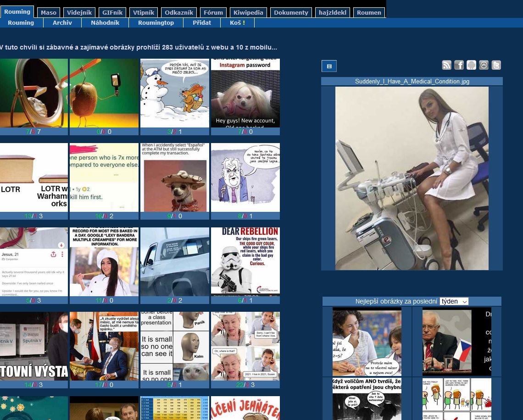Viewport: 523px width, 420px height.
Task: Open the Instagram password dog thumbnail
Action: click(245, 93)
